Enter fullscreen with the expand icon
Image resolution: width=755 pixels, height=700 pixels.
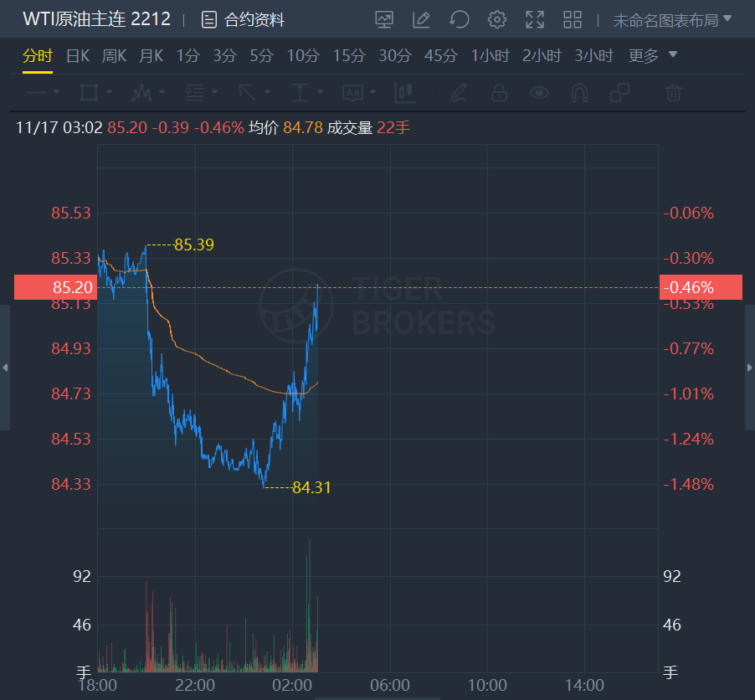tap(535, 19)
